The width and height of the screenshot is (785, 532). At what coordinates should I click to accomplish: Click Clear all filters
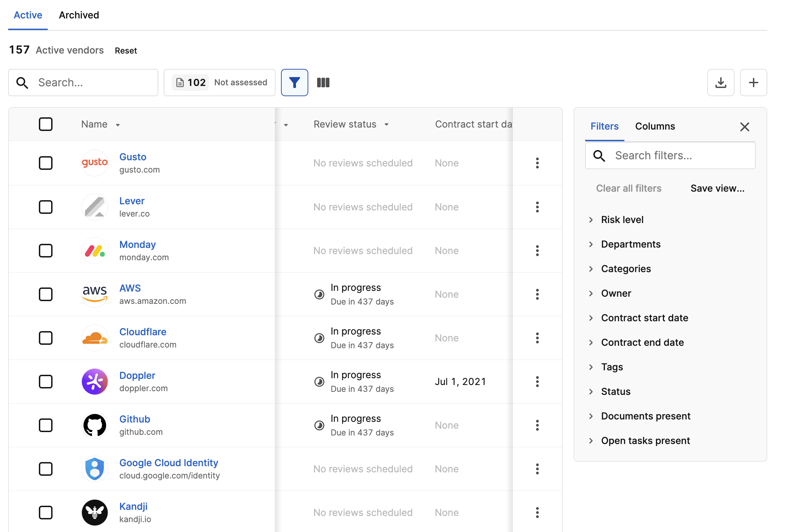pos(628,188)
